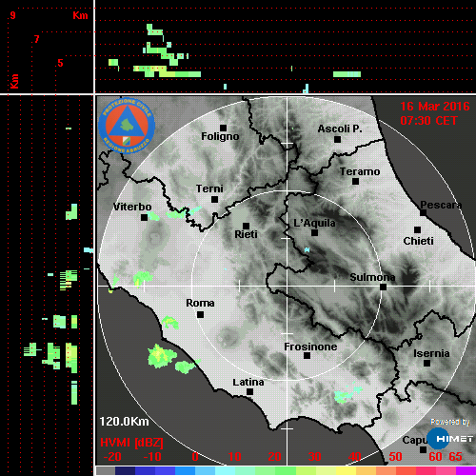Click the L'Aquila map label
This screenshot has height=476, width=476.
[314, 223]
